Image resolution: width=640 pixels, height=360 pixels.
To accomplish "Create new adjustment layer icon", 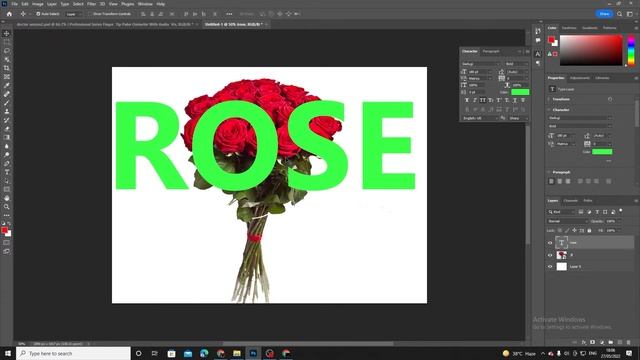I will (x=602, y=342).
